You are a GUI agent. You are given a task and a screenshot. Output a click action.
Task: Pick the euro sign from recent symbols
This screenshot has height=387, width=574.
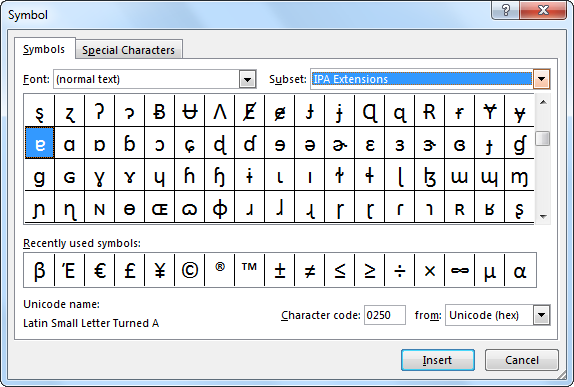(100, 270)
